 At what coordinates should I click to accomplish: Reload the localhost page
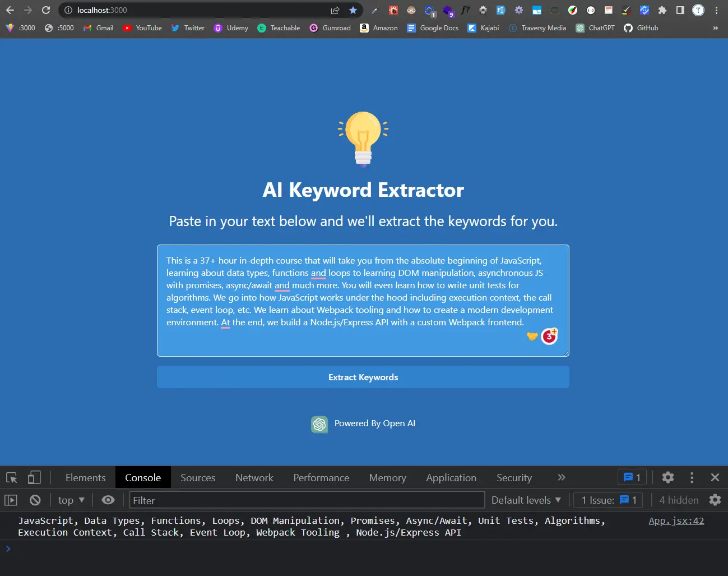46,10
